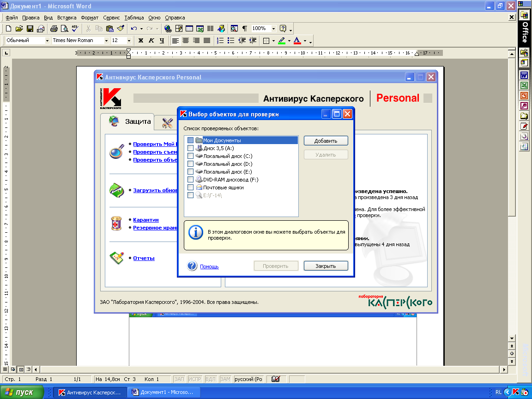Screen dimensions: 532x399
Task: Insert an Excel worksheet icon
Action: [200, 29]
